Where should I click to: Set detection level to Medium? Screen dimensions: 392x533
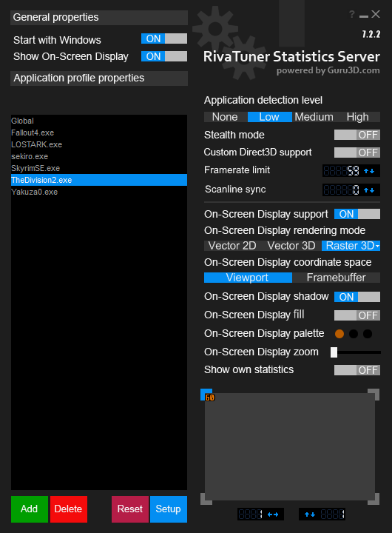(314, 117)
